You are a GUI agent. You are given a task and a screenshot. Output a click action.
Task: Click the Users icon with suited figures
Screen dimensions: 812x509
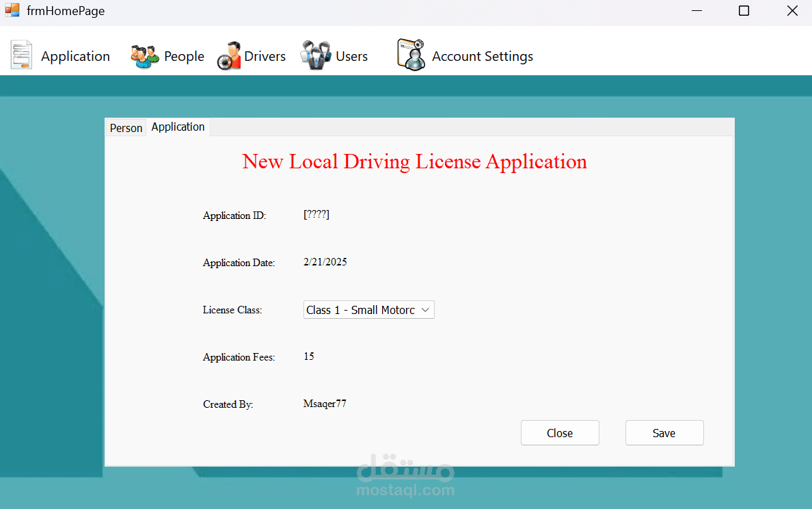click(x=315, y=55)
